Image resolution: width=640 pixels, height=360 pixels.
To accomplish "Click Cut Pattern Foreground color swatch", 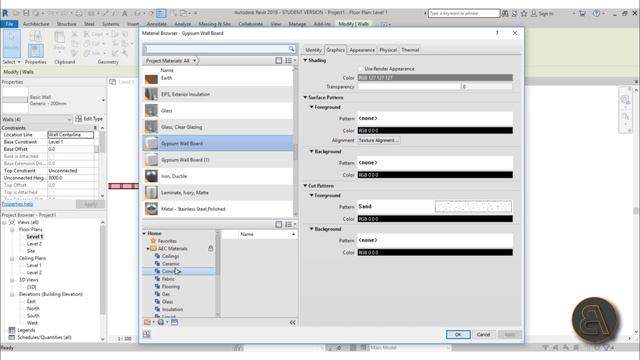I will coord(435,219).
